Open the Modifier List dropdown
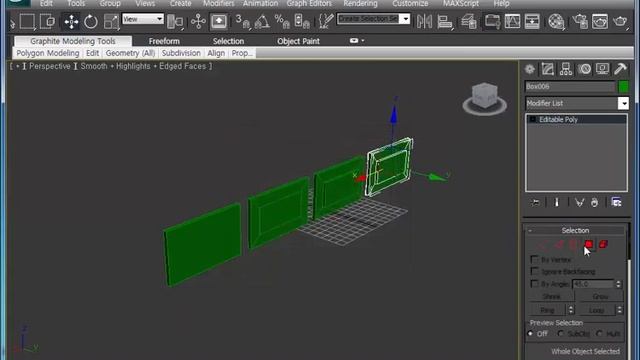 (623, 103)
